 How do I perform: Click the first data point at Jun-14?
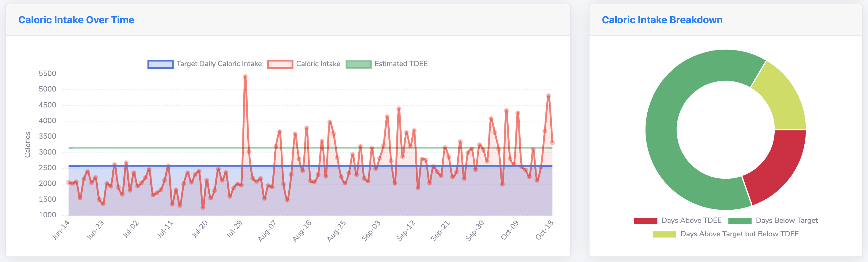tap(68, 182)
